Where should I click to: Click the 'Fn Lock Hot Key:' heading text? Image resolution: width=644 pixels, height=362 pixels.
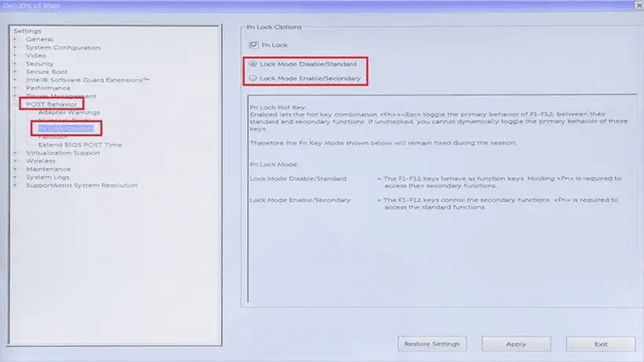pyautogui.click(x=277, y=107)
